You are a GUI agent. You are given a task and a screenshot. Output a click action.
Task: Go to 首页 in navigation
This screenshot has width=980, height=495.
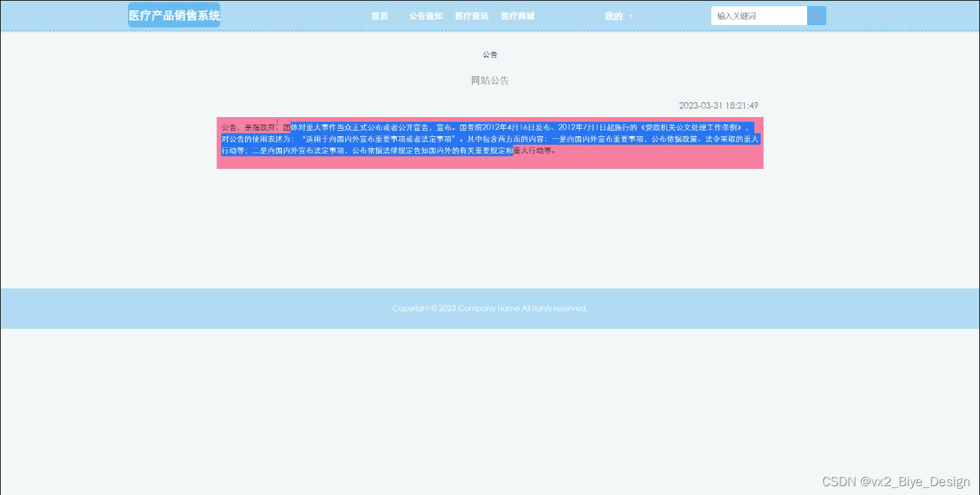pyautogui.click(x=380, y=16)
